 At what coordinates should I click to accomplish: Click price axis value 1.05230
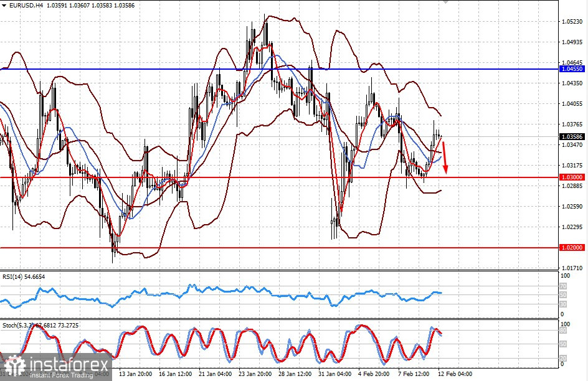tap(572, 22)
